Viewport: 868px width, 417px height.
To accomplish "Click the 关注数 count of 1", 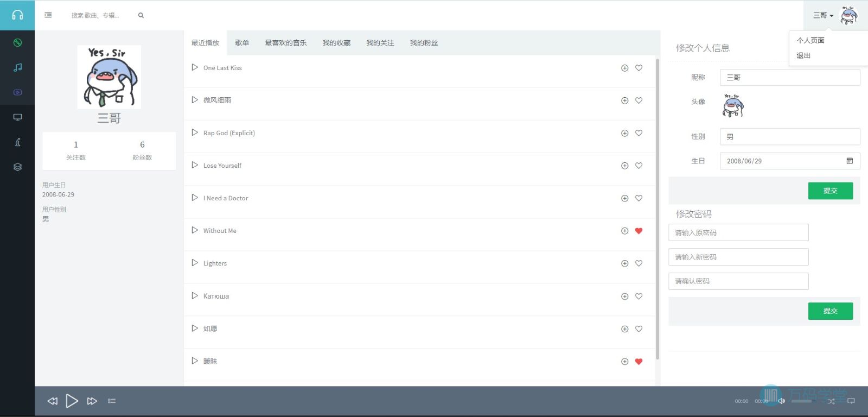I will [76, 144].
